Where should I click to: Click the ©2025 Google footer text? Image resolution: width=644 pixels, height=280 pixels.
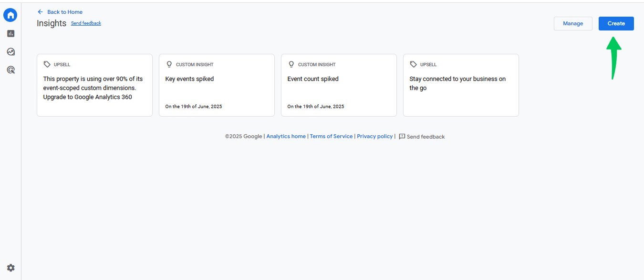[x=243, y=136]
